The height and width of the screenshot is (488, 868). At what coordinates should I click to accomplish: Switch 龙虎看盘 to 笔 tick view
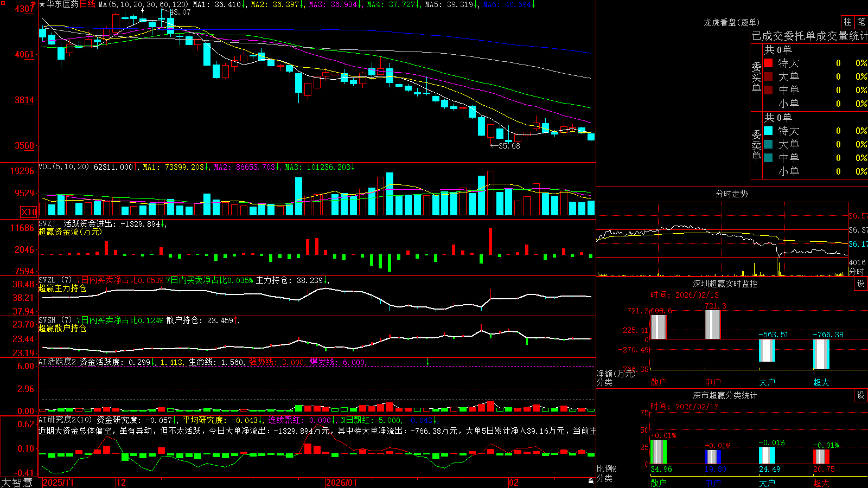[x=861, y=22]
